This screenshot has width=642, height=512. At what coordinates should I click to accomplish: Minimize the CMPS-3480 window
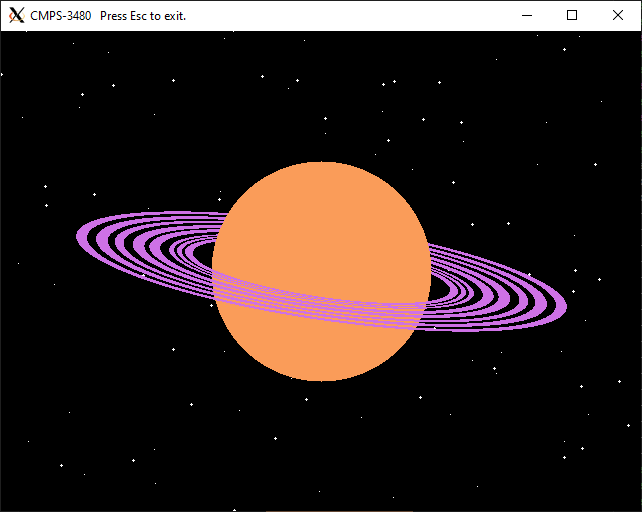527,16
